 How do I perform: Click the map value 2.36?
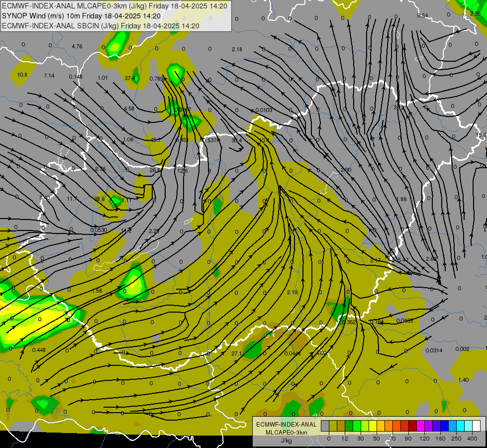[x=100, y=169]
